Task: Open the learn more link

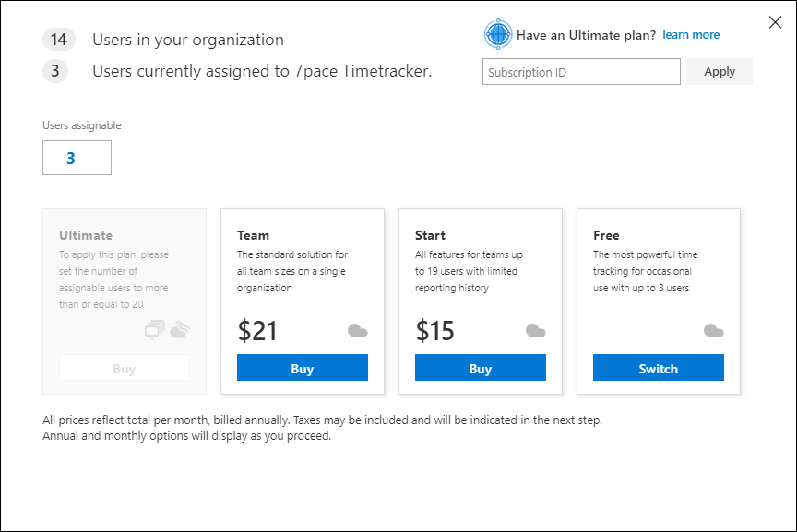Action: point(691,34)
